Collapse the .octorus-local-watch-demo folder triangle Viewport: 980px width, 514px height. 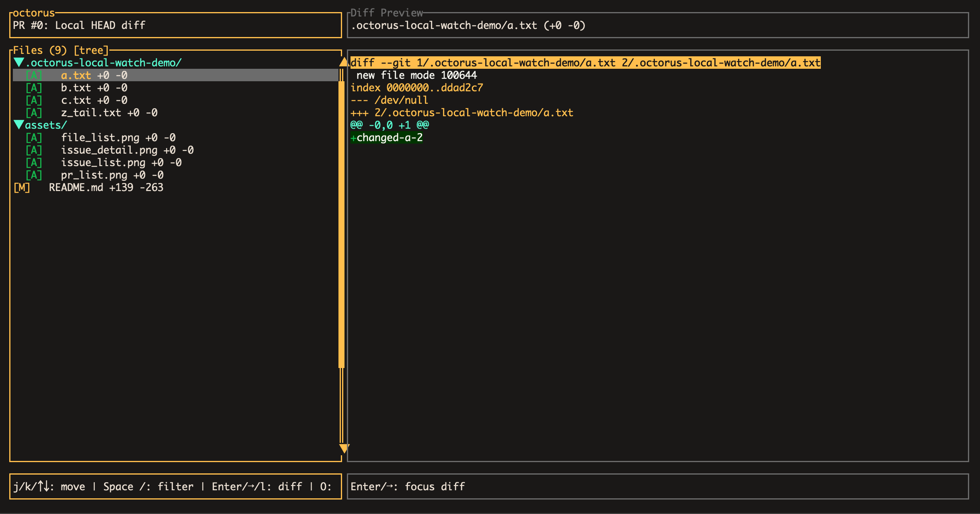coord(19,63)
